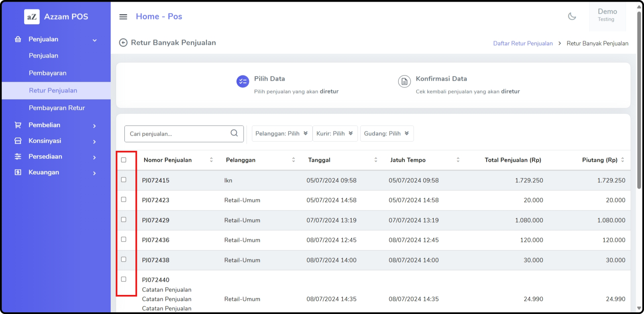Viewport: 644px width, 314px height.
Task: Select the checkbox for PJ072415
Action: point(123,180)
